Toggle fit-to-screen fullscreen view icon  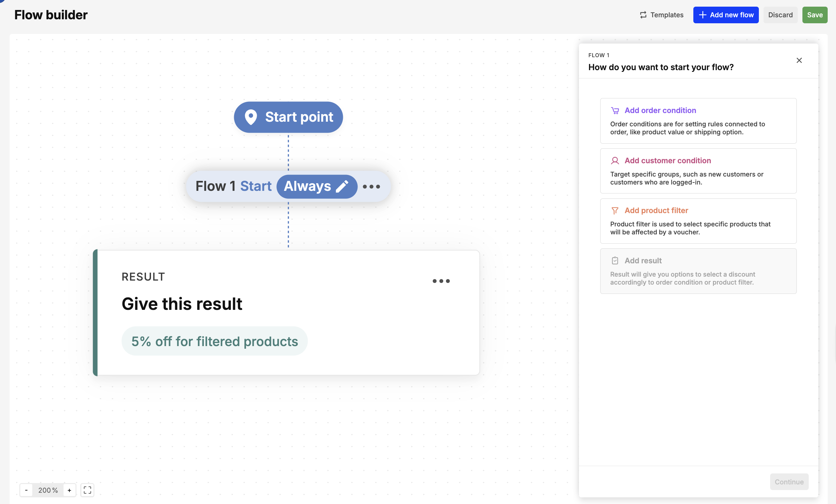tap(87, 490)
